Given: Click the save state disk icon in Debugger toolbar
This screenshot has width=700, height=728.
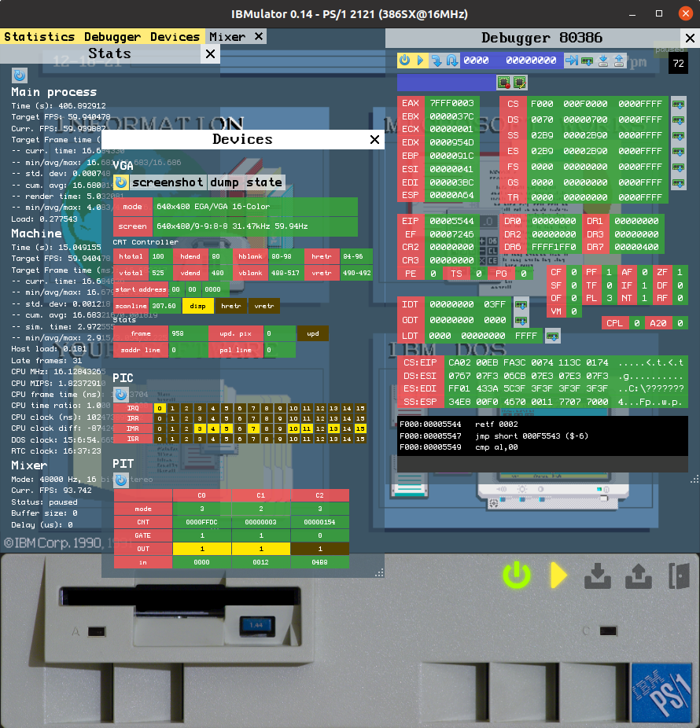Looking at the screenshot, I should 603,61.
